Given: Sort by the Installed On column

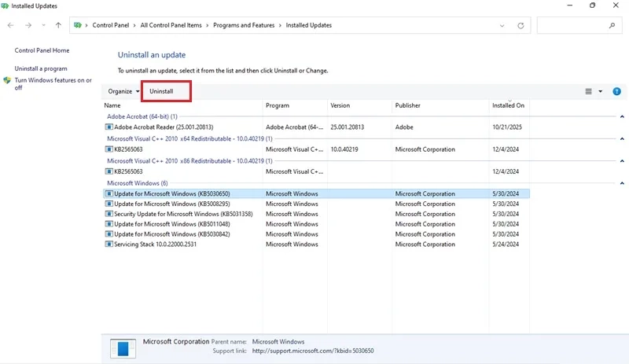Looking at the screenshot, I should (508, 105).
